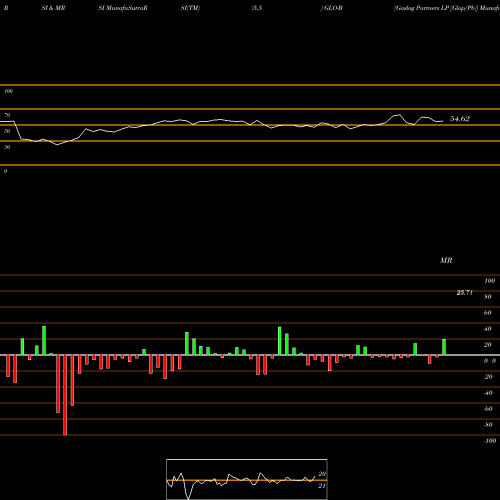
Task: Click the 50 level label on RSI axis
Action: tap(7, 131)
